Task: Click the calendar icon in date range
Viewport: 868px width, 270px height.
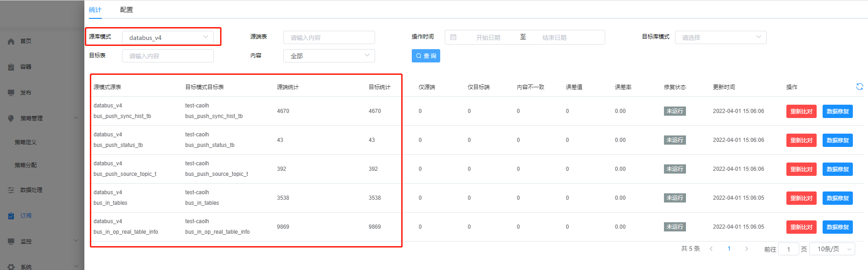Action: (453, 37)
